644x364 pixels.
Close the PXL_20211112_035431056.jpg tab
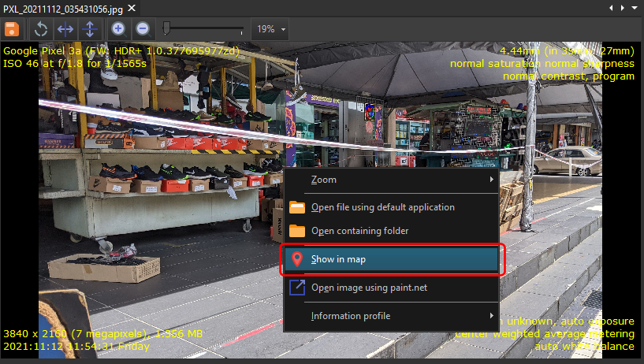coord(132,7)
